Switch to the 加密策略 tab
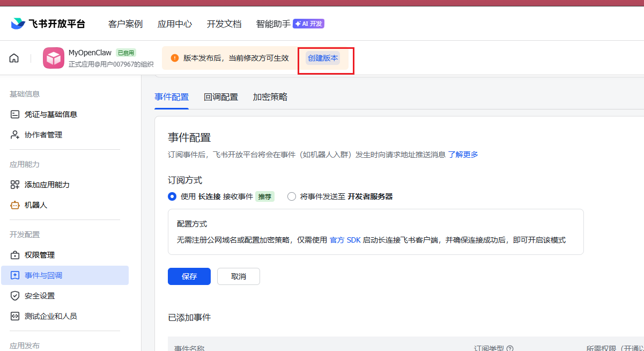The width and height of the screenshot is (644, 351). tap(269, 97)
